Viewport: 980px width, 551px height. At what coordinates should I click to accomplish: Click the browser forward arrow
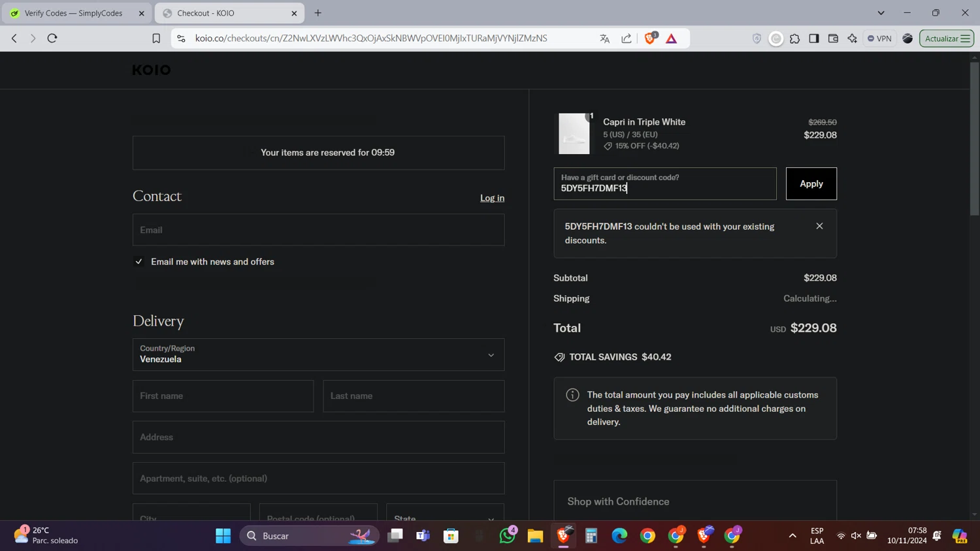(x=33, y=39)
